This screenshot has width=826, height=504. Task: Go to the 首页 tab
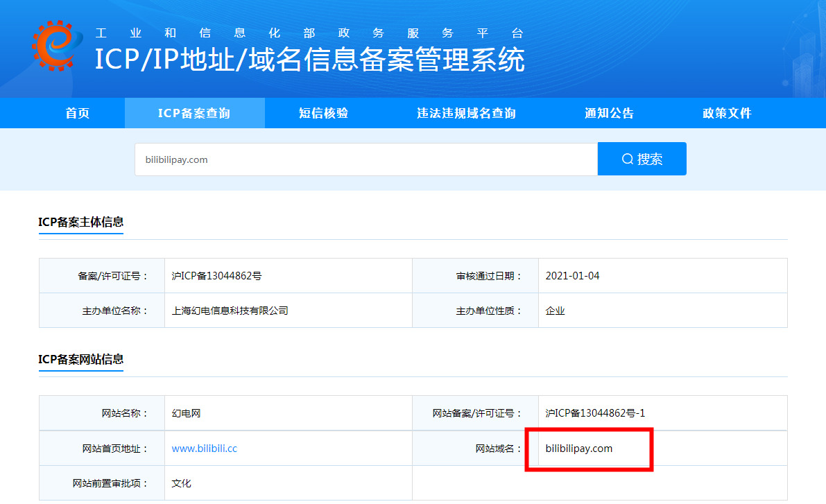point(78,113)
